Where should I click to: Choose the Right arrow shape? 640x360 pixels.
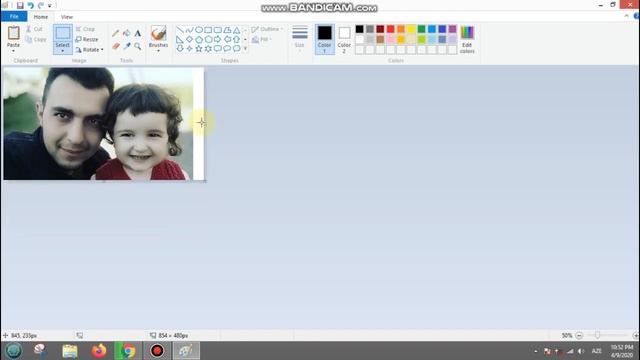point(218,40)
